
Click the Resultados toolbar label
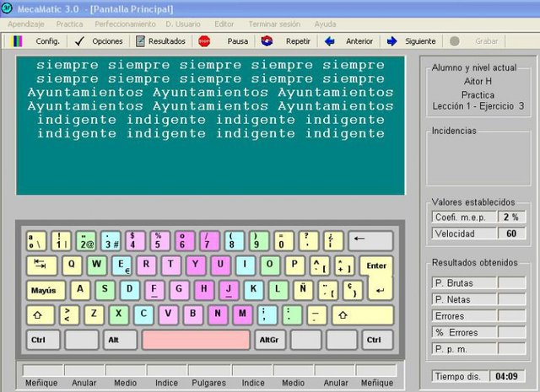(167, 41)
